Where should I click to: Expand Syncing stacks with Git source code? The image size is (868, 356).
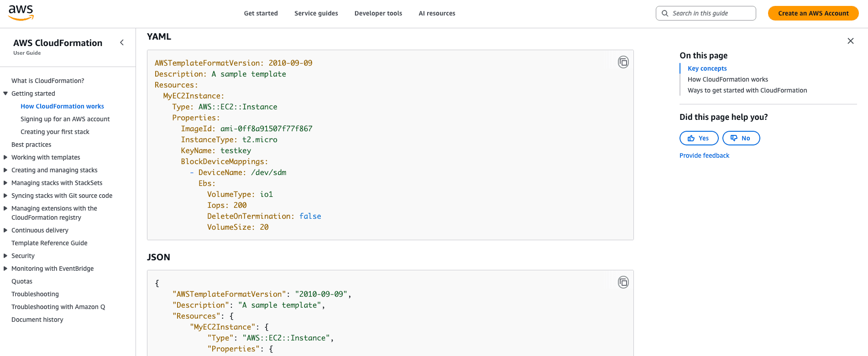[x=5, y=196]
